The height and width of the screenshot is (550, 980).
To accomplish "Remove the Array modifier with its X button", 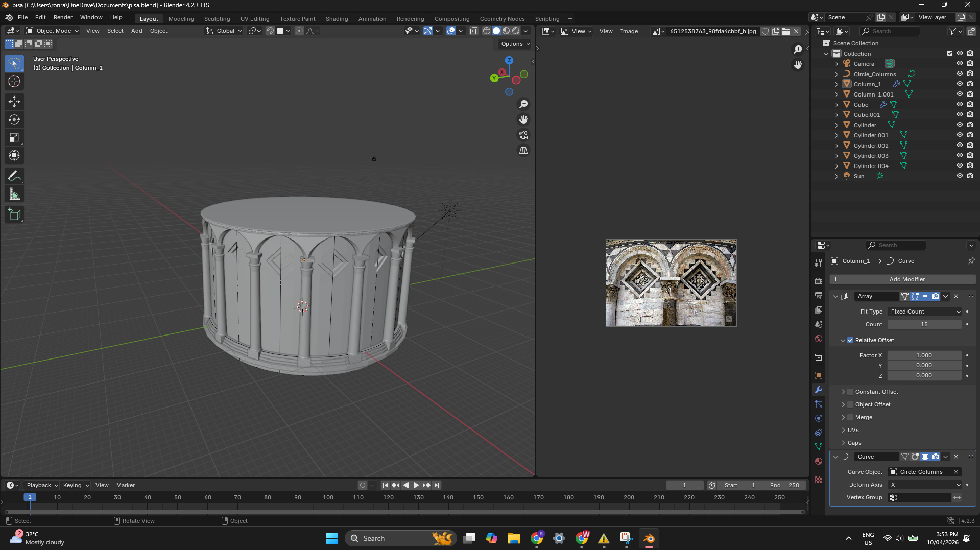I will 956,296.
